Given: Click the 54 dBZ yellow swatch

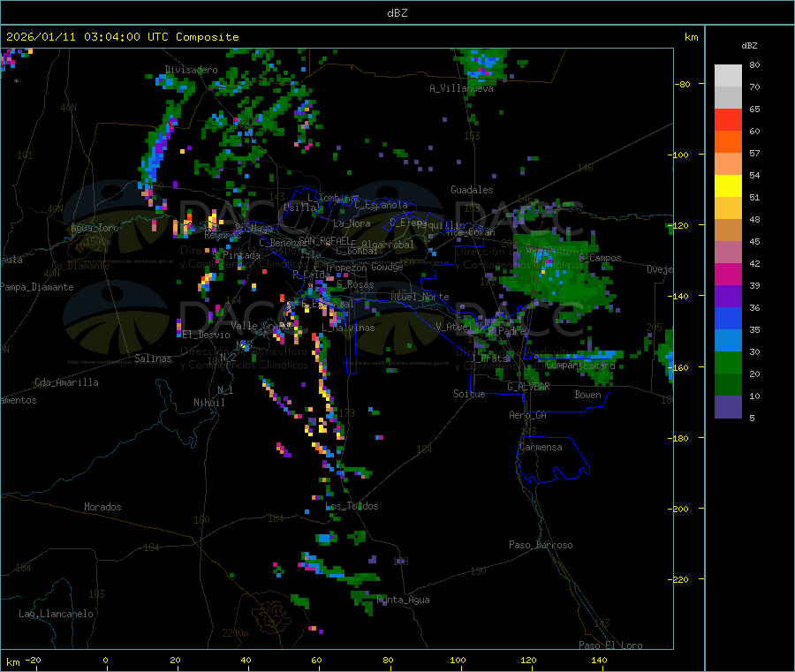Looking at the screenshot, I should click(728, 186).
